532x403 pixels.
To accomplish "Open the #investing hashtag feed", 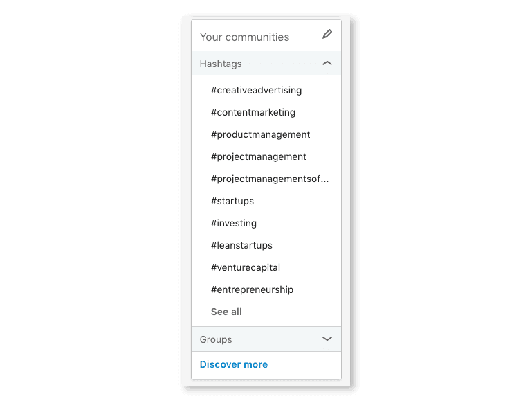I will click(x=233, y=223).
